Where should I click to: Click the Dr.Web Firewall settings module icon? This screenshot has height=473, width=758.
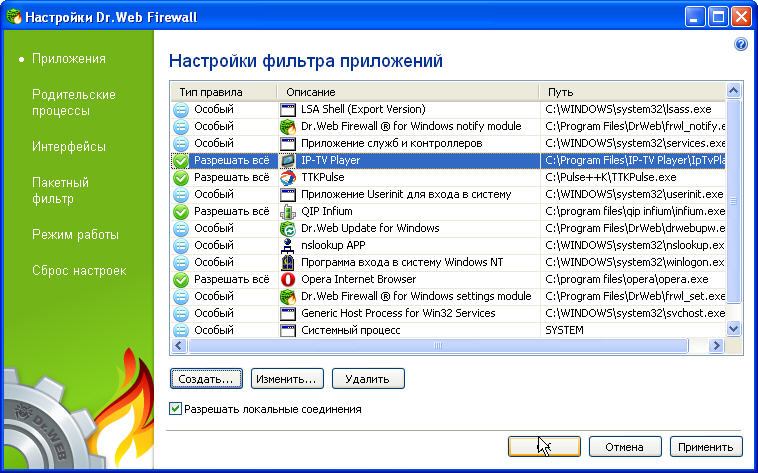(x=288, y=296)
